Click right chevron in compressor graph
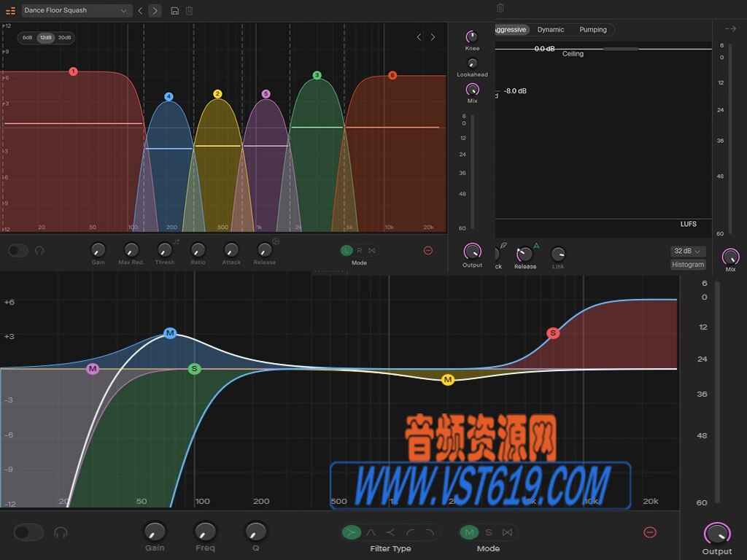747x560 pixels. click(433, 37)
